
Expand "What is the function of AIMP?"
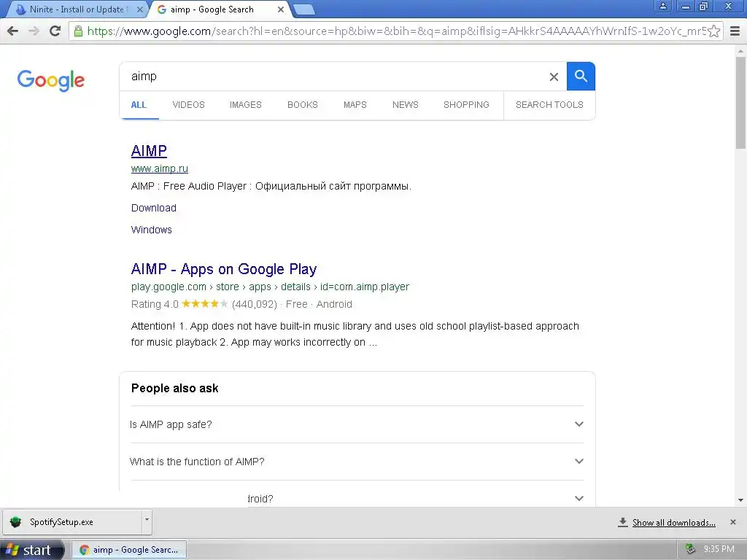357,462
